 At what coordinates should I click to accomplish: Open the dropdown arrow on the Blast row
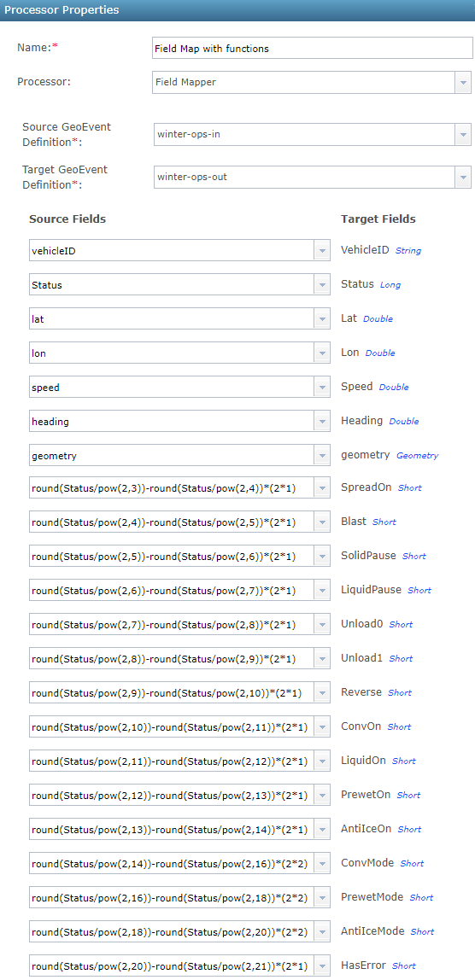pos(322,522)
